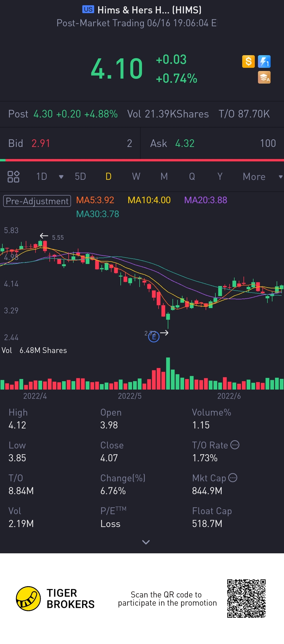
Task: Tap the MA5:3.92 indicator label
Action: 95,200
